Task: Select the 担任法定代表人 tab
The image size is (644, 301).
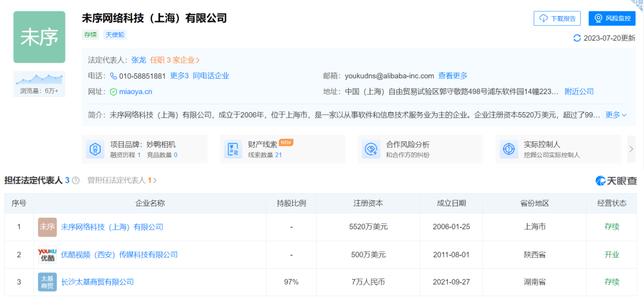Action: (36, 180)
